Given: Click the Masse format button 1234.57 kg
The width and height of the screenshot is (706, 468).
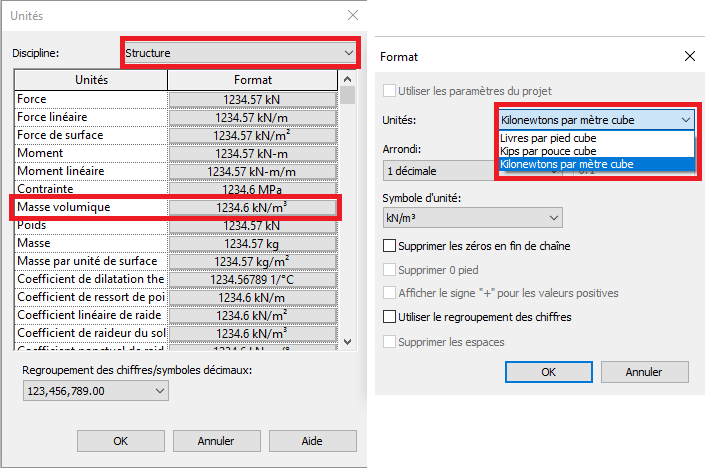Looking at the screenshot, I should (x=252, y=243).
